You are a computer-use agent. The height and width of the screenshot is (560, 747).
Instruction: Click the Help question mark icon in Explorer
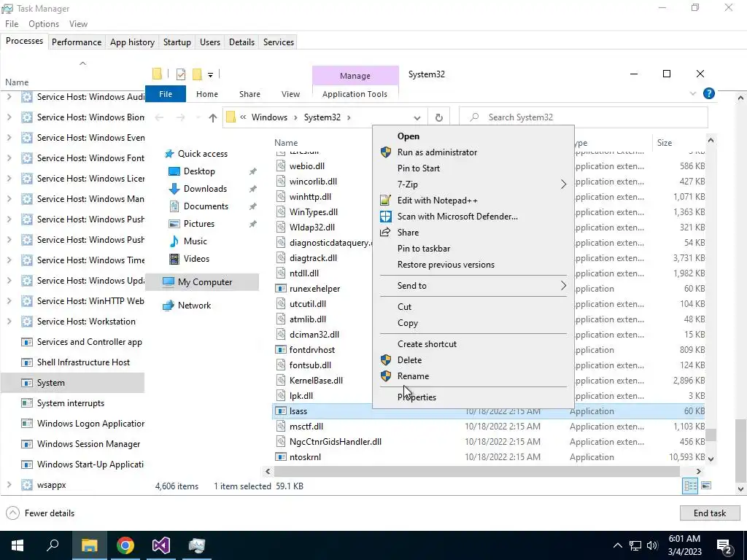[x=708, y=93]
